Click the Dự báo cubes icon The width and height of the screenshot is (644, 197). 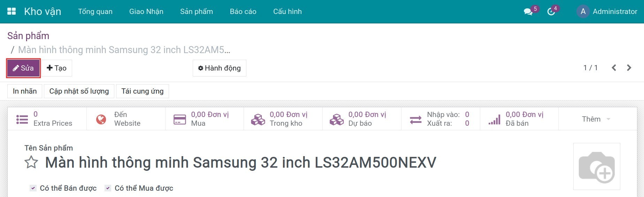click(x=337, y=119)
